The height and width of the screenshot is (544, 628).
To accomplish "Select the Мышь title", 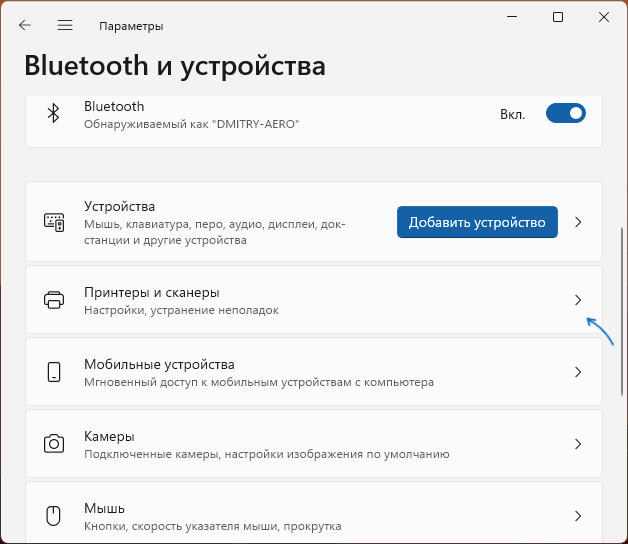I will 104,509.
